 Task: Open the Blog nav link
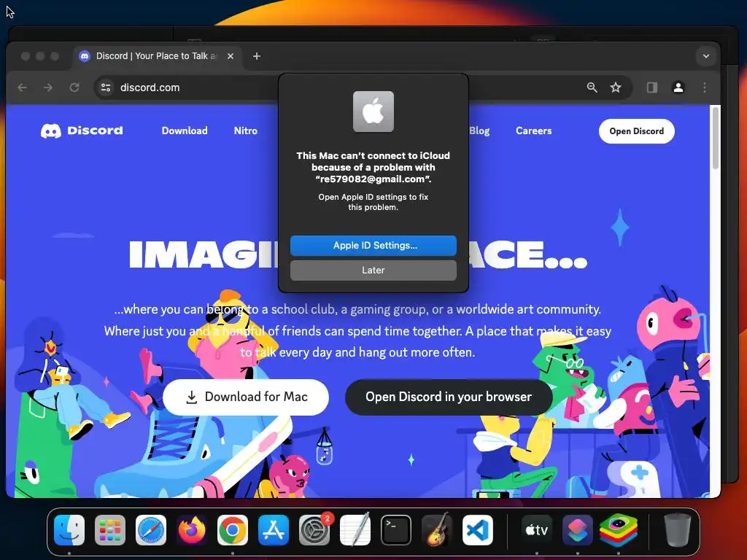479,131
